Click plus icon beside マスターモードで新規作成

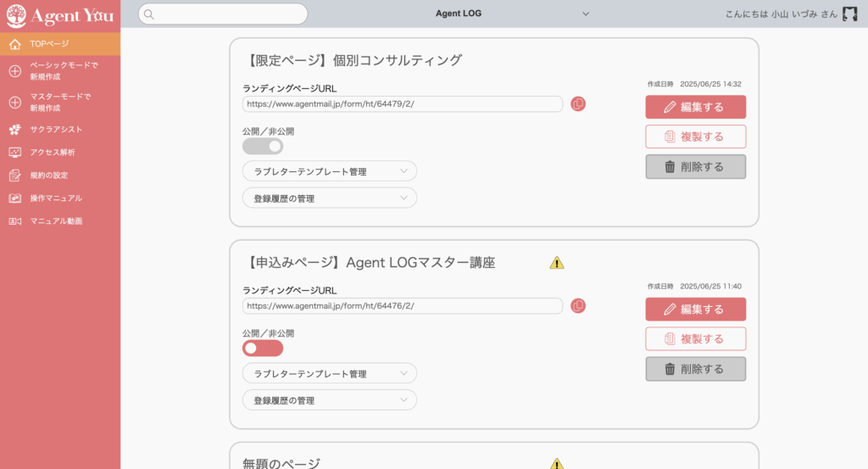pos(15,103)
